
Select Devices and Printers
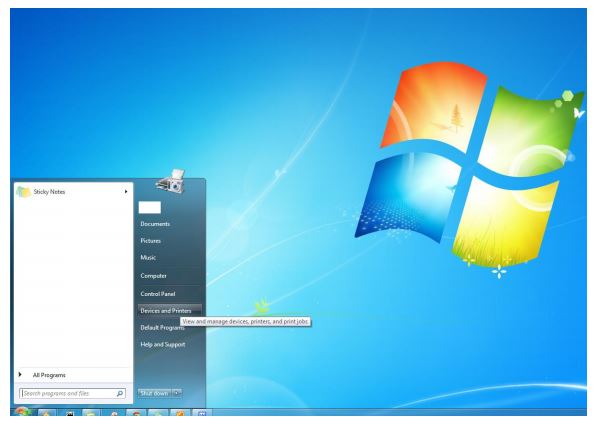tap(169, 311)
